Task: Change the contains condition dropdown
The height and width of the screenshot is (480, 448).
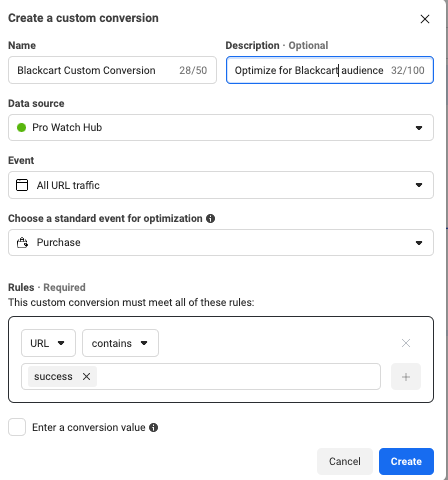Action: (120, 343)
